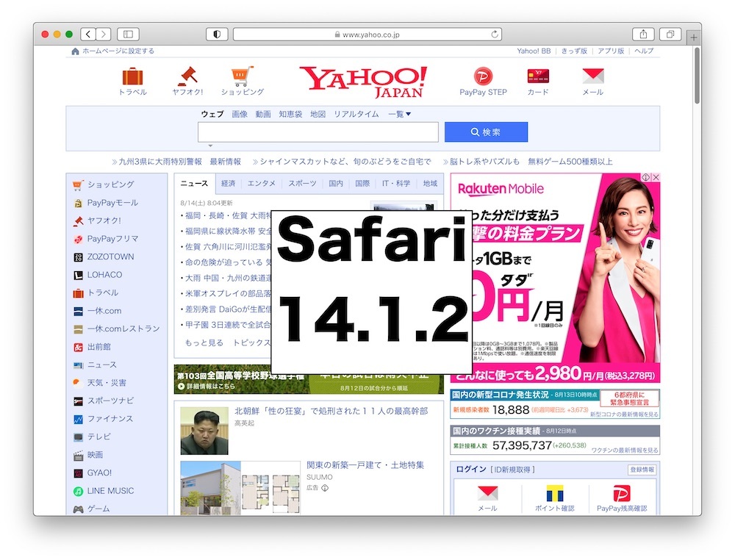The image size is (735, 560).
Task: Open the カード credit card icon
Action: click(x=538, y=76)
